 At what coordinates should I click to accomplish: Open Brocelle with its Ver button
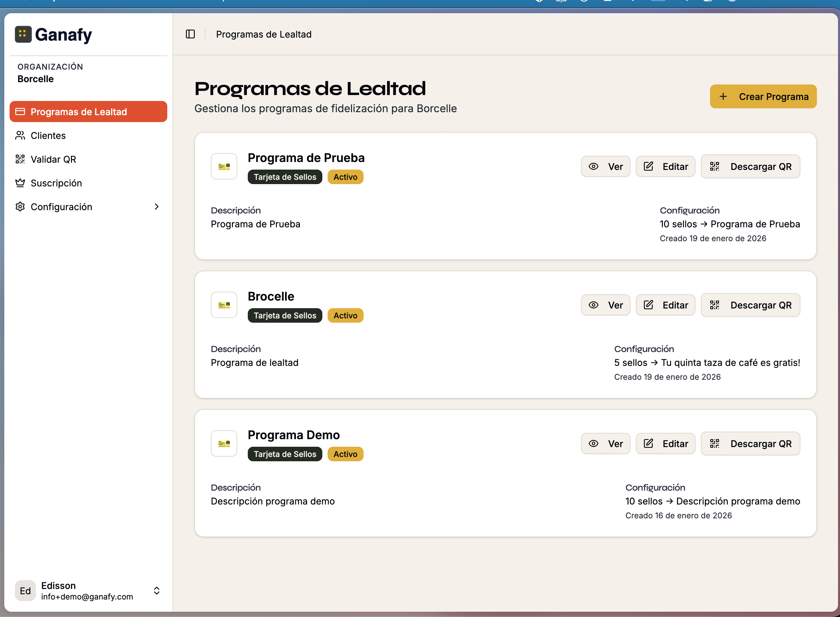tap(605, 305)
